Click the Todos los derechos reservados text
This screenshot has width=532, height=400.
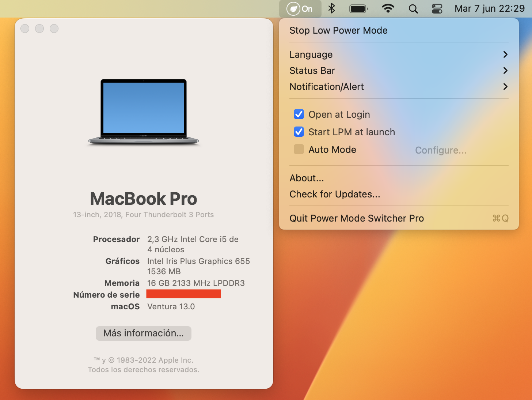[x=144, y=370]
